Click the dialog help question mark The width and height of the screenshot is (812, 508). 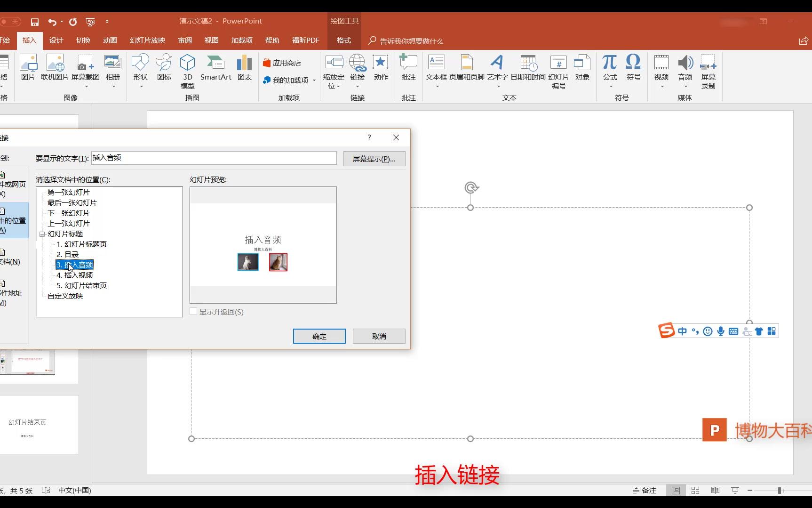(369, 137)
